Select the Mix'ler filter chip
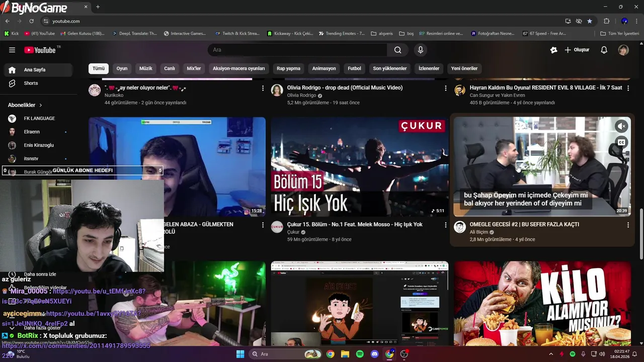Viewport: 644px width, 362px height. 194,68
